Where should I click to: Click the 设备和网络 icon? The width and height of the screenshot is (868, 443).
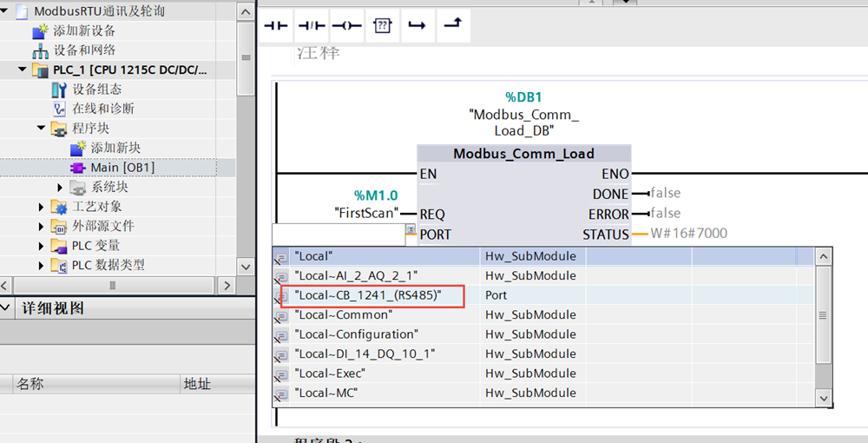pyautogui.click(x=40, y=50)
